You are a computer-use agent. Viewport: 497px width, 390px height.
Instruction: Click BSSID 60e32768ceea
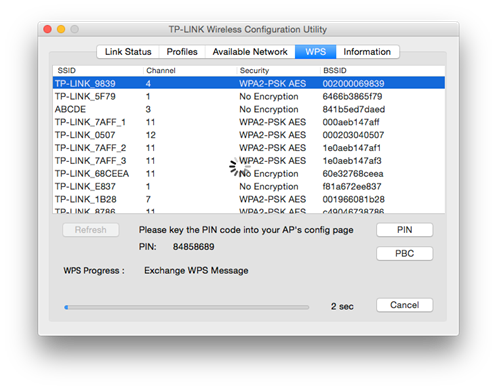coord(353,174)
